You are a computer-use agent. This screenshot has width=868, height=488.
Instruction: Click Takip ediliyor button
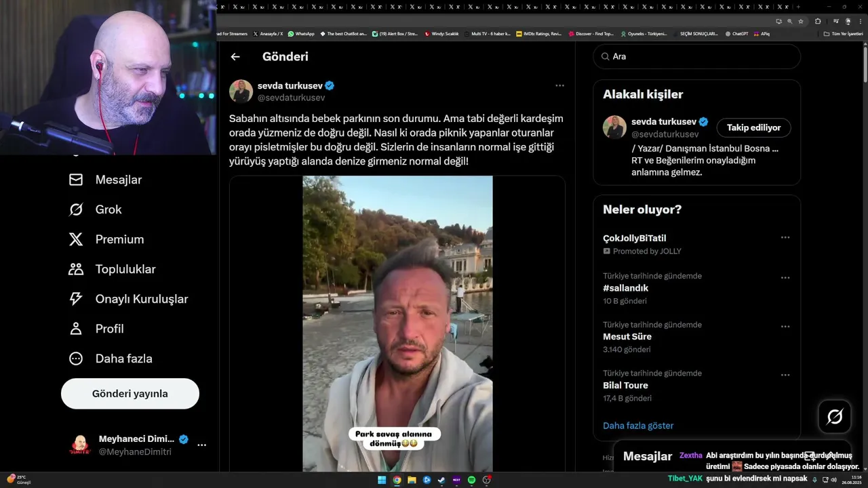click(753, 127)
